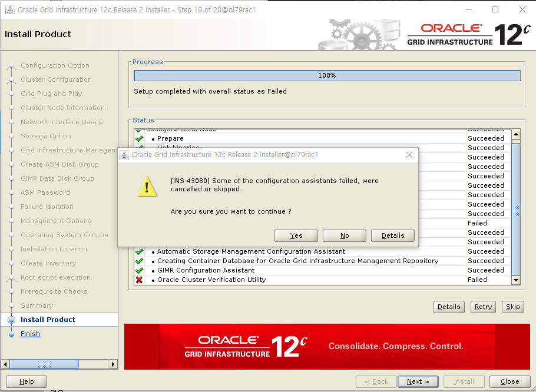Click the status list scroll down arrow
The height and width of the screenshot is (392, 536).
pos(516,280)
